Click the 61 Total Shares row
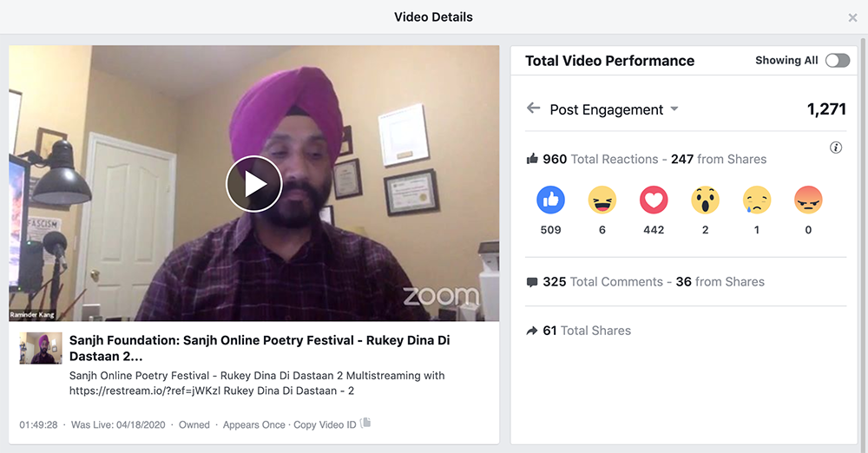Image resolution: width=868 pixels, height=453 pixels. pyautogui.click(x=579, y=331)
